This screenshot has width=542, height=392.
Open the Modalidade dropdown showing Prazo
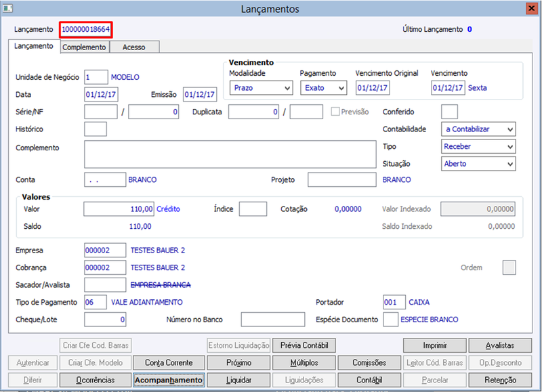click(261, 88)
